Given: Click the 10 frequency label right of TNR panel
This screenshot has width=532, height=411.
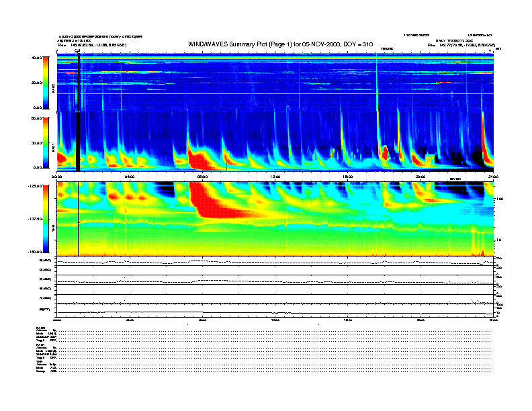Looking at the screenshot, I should (498, 240).
